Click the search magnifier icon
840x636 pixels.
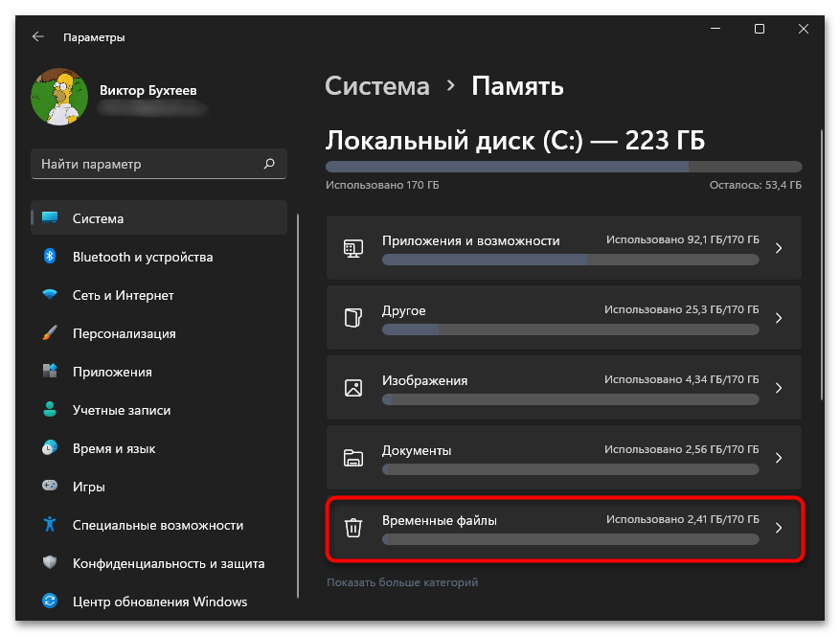(x=269, y=164)
